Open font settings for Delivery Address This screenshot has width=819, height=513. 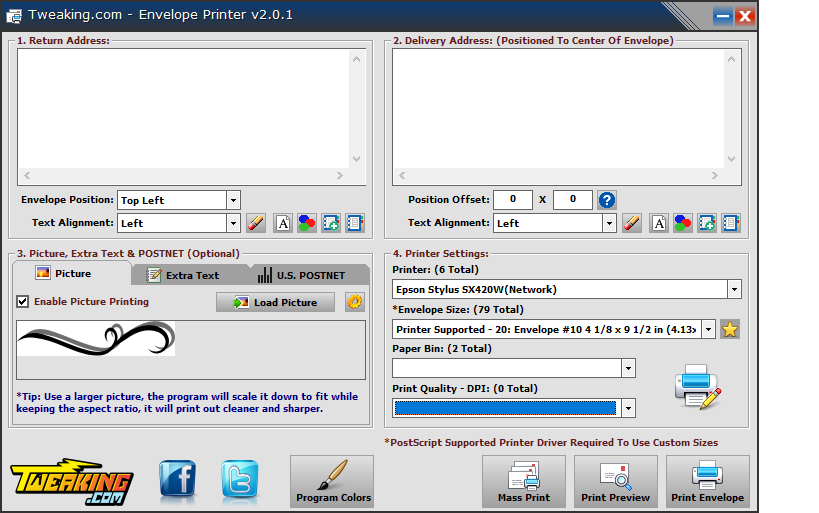[659, 223]
